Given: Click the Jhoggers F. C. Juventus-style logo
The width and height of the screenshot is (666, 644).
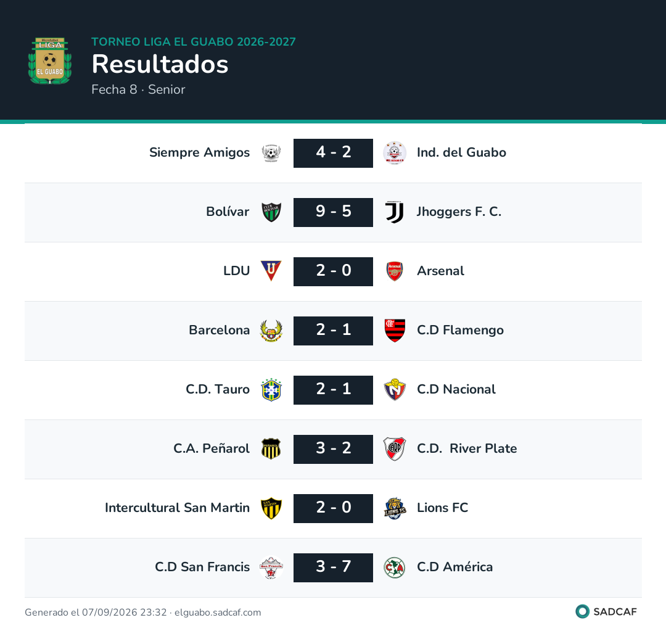Looking at the screenshot, I should point(395,212).
